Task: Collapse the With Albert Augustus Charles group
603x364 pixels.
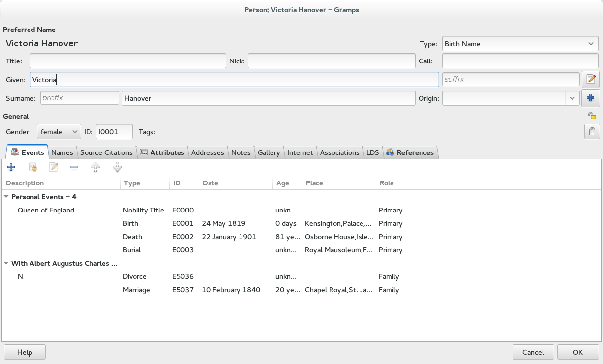Action: 6,263
